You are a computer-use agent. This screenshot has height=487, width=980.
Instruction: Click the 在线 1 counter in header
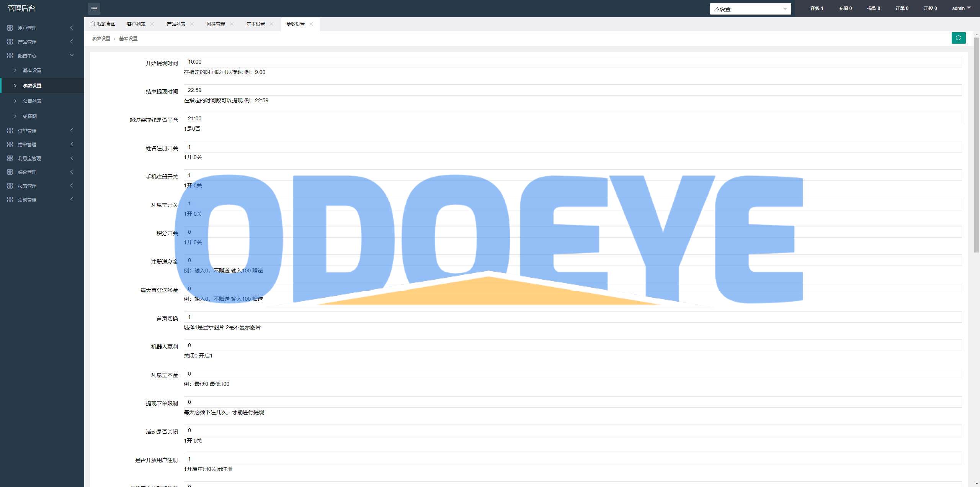point(817,8)
